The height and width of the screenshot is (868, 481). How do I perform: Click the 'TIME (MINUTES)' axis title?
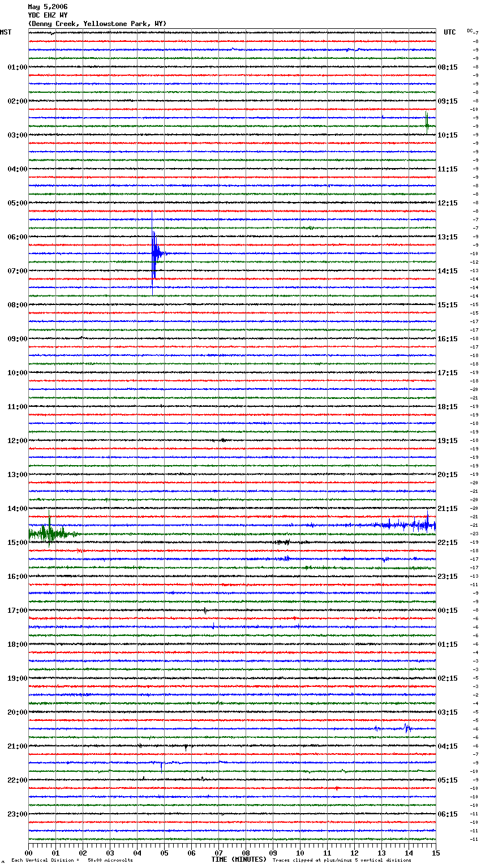point(239,860)
